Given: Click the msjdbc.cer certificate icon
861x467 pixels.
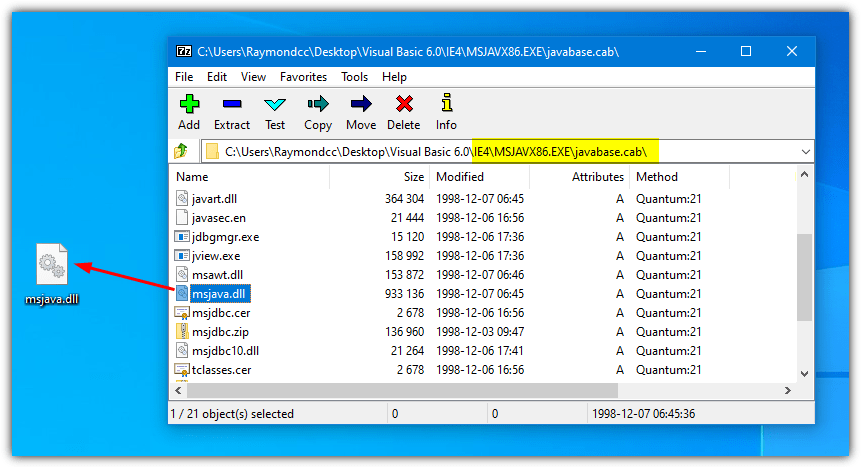Looking at the screenshot, I should coord(182,313).
